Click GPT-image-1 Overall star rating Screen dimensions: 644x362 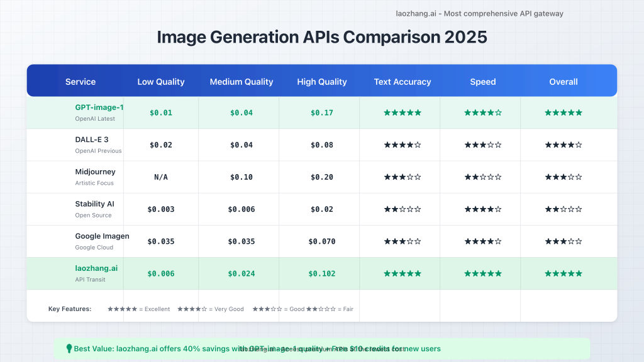(x=563, y=112)
